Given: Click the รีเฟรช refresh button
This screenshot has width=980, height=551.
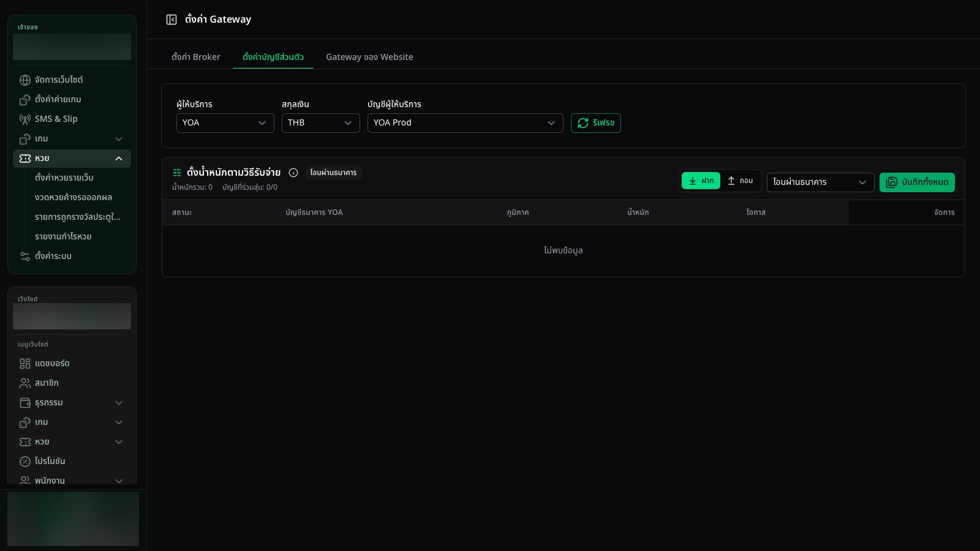Looking at the screenshot, I should [595, 123].
